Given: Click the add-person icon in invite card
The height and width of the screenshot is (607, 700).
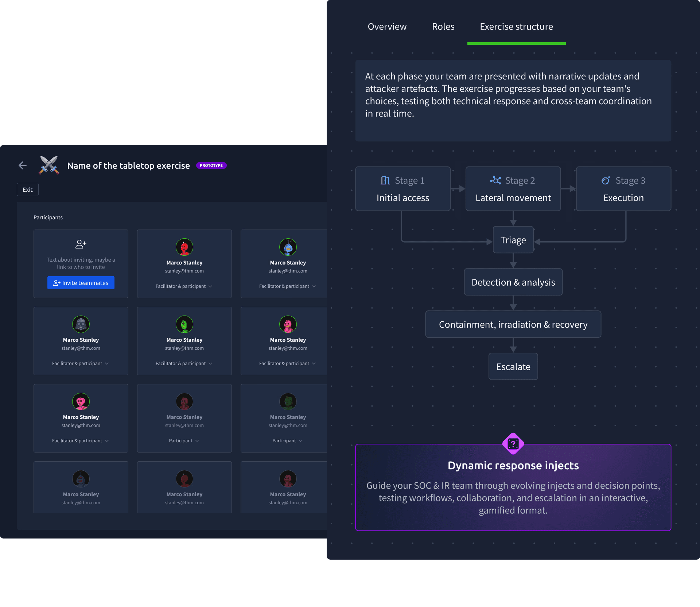Looking at the screenshot, I should [81, 244].
